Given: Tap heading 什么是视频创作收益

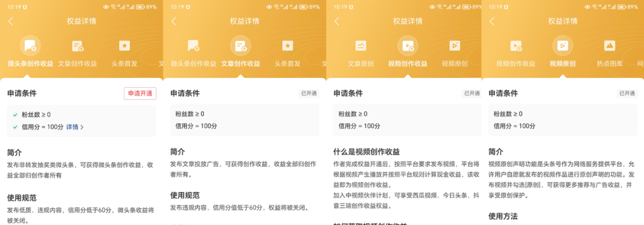Looking at the screenshot, I should 366,152.
